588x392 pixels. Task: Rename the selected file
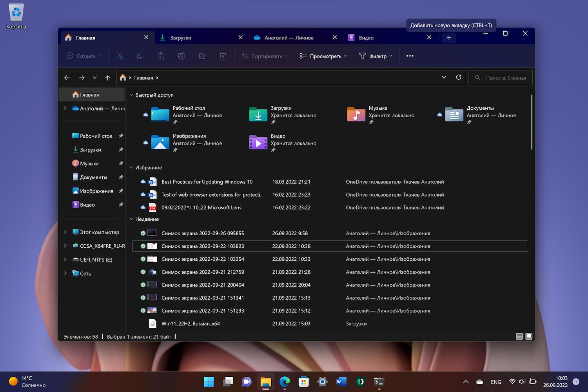coord(181,56)
